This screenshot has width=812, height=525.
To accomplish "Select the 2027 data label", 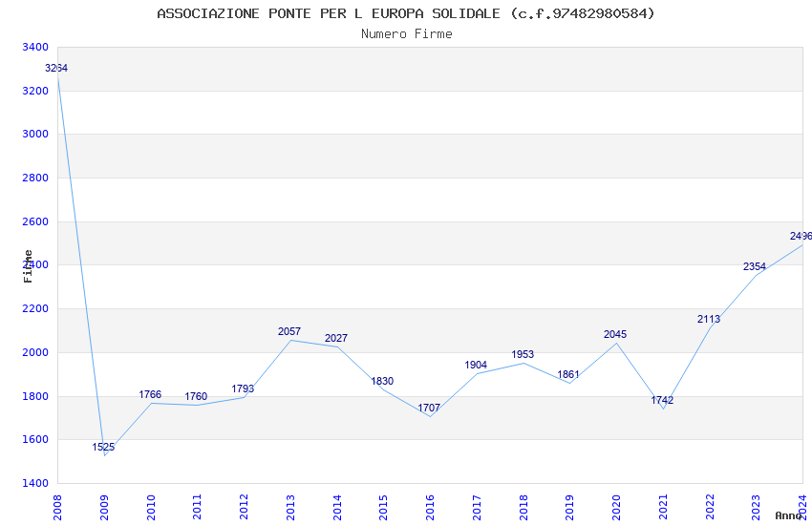I will [x=336, y=338].
